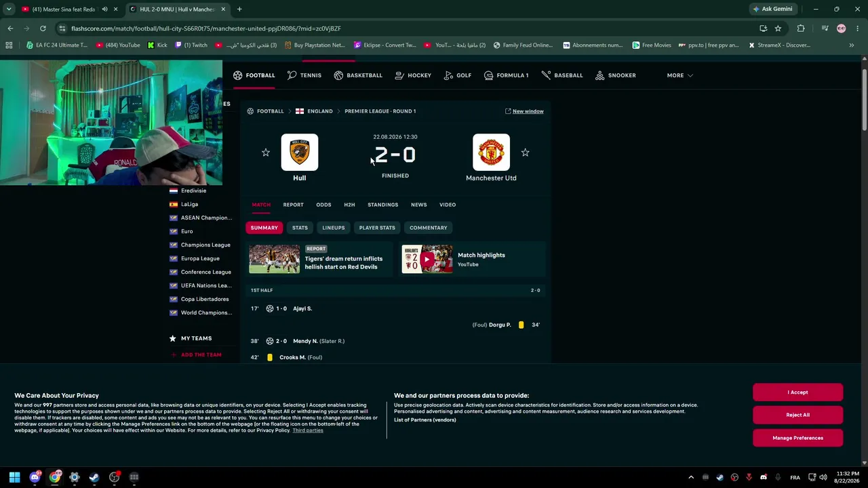Reload the page in Chrome
Viewport: 868px width, 488px height.
(x=43, y=28)
